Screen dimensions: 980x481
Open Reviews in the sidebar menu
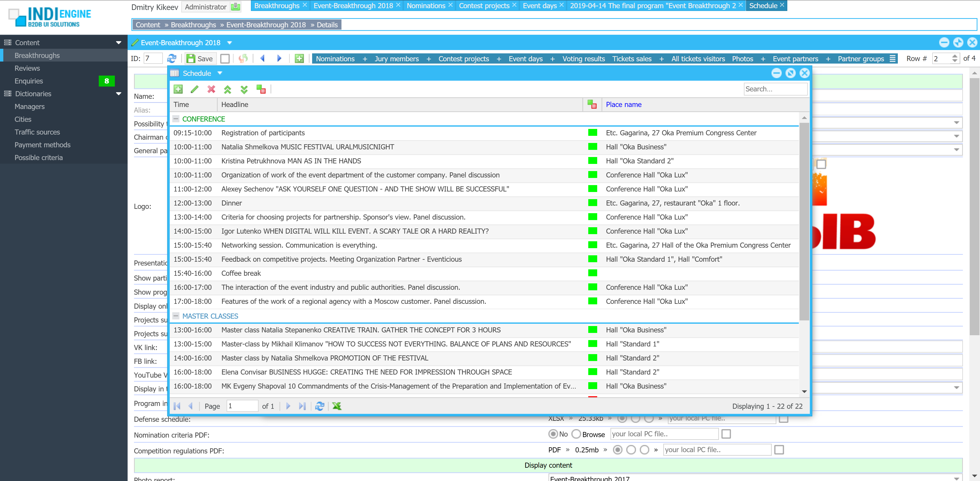click(x=27, y=68)
